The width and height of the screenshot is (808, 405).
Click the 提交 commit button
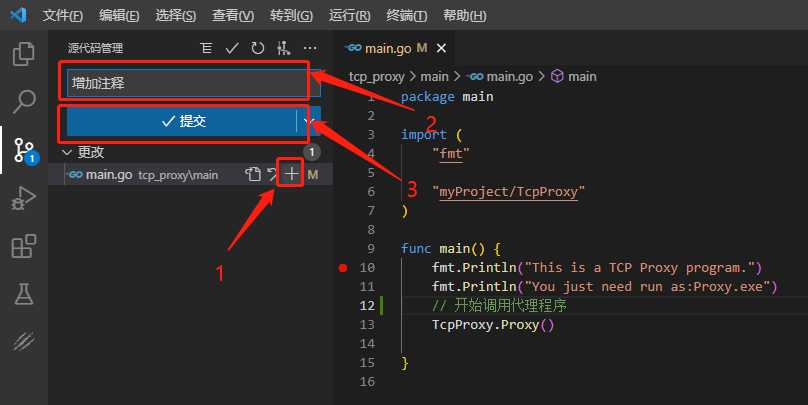[x=182, y=121]
